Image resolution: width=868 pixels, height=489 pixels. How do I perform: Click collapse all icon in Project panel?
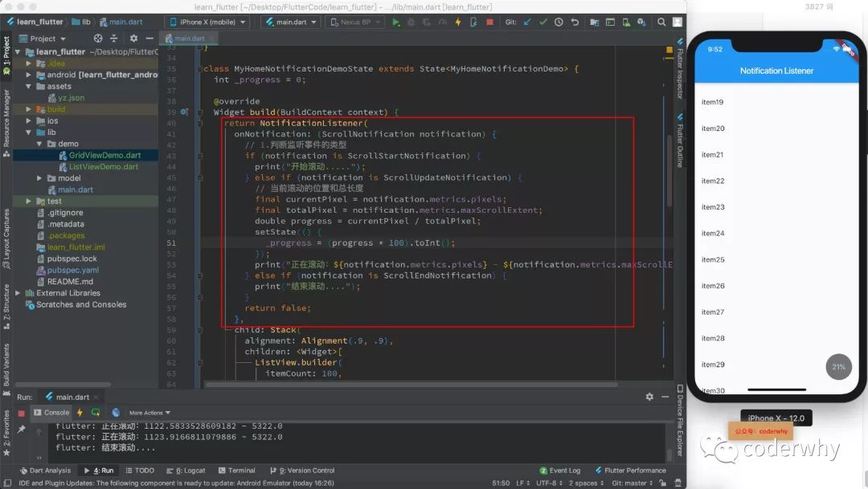(113, 39)
